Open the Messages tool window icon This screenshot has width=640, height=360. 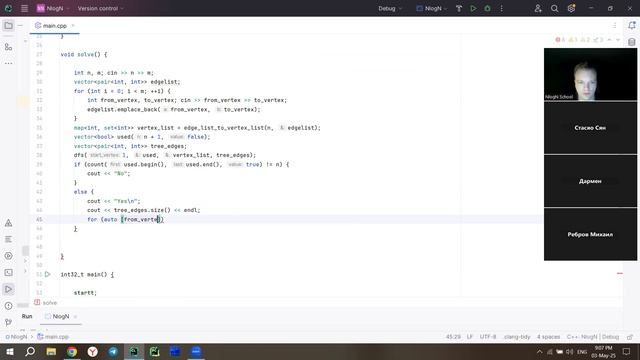8,306
